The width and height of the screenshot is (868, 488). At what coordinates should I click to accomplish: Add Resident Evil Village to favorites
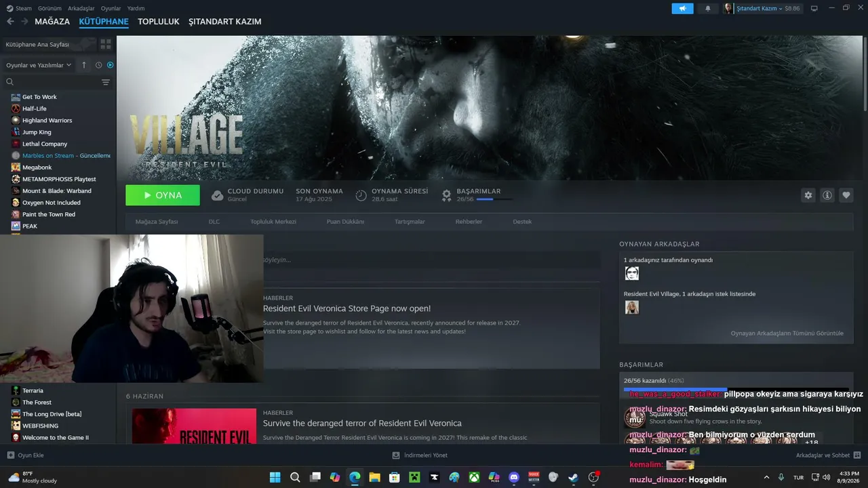[x=846, y=195]
